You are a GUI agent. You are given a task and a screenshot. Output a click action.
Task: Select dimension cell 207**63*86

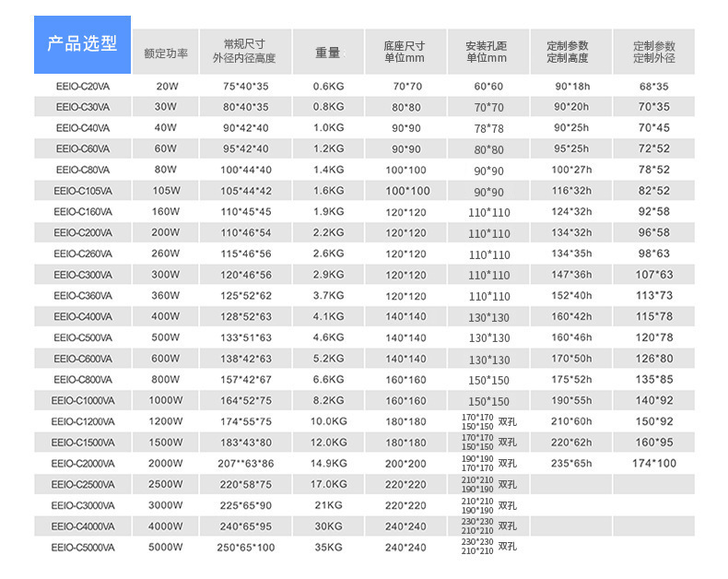(x=246, y=464)
